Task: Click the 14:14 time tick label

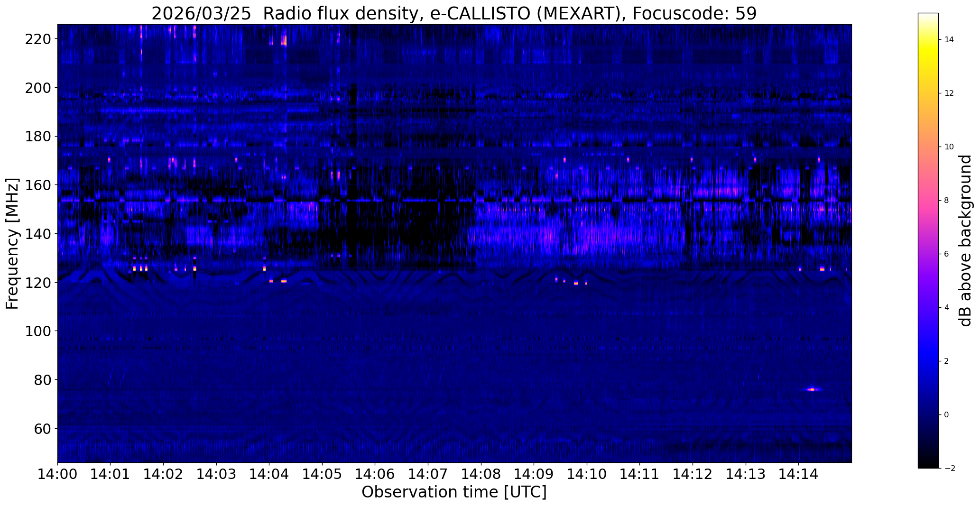Action: tap(799, 474)
